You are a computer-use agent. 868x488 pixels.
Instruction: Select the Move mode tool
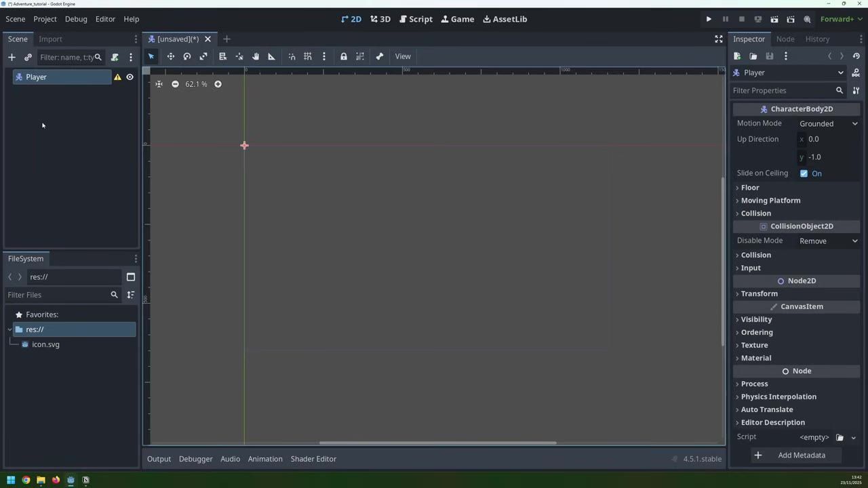coord(170,56)
